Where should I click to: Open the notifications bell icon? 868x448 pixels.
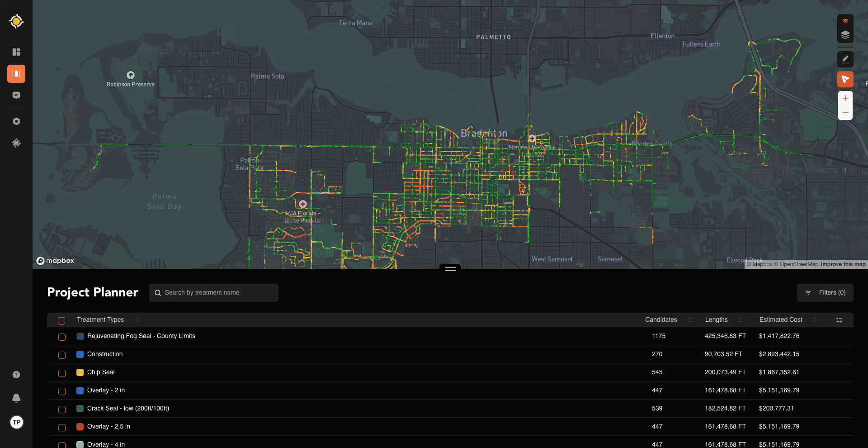[16, 398]
